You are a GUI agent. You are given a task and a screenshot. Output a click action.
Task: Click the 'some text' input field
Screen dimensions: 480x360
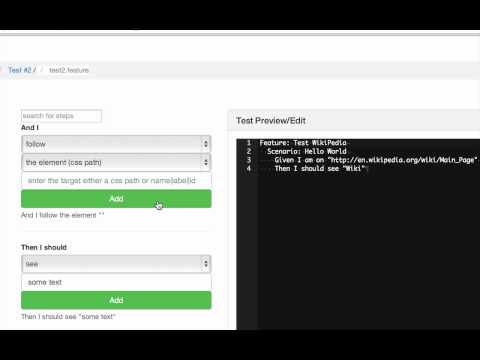[116, 282]
